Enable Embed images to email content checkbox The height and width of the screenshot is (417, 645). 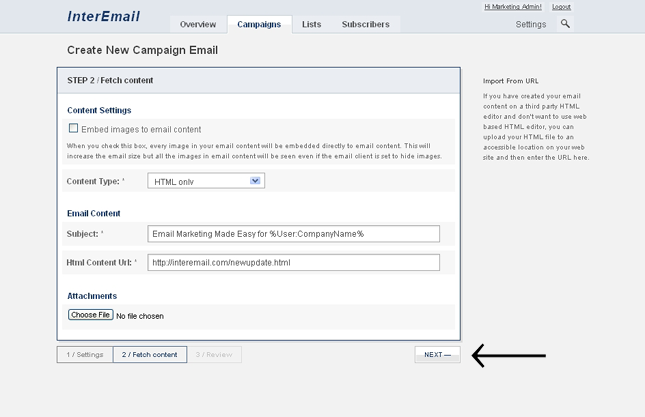73,128
